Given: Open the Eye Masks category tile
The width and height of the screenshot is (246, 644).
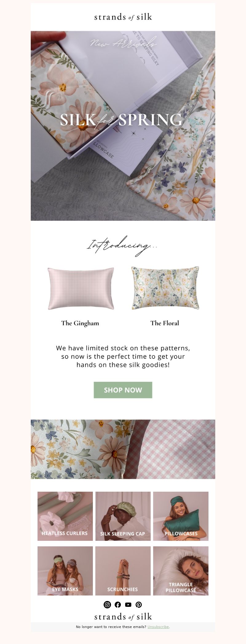Looking at the screenshot, I should click(x=65, y=571).
